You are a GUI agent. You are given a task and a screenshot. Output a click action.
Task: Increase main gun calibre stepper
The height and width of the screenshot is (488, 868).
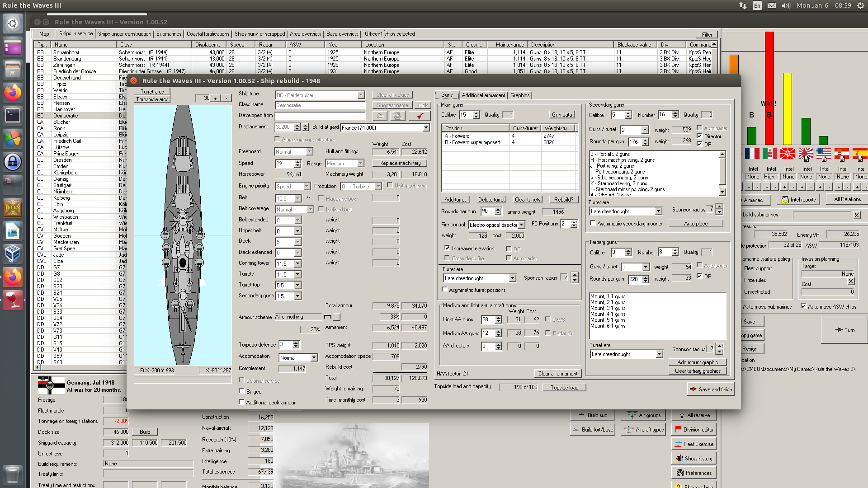[476, 113]
